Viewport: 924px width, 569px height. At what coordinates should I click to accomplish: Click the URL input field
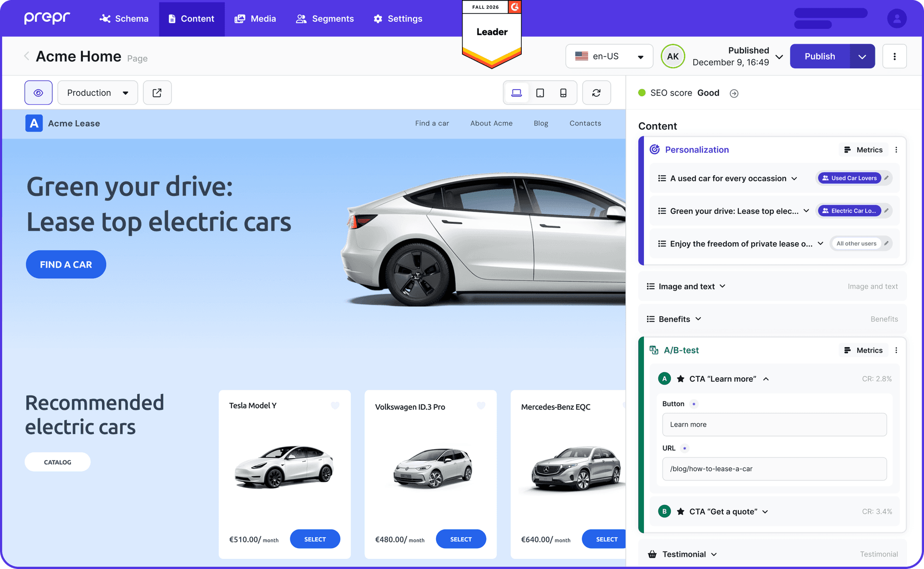pos(774,469)
